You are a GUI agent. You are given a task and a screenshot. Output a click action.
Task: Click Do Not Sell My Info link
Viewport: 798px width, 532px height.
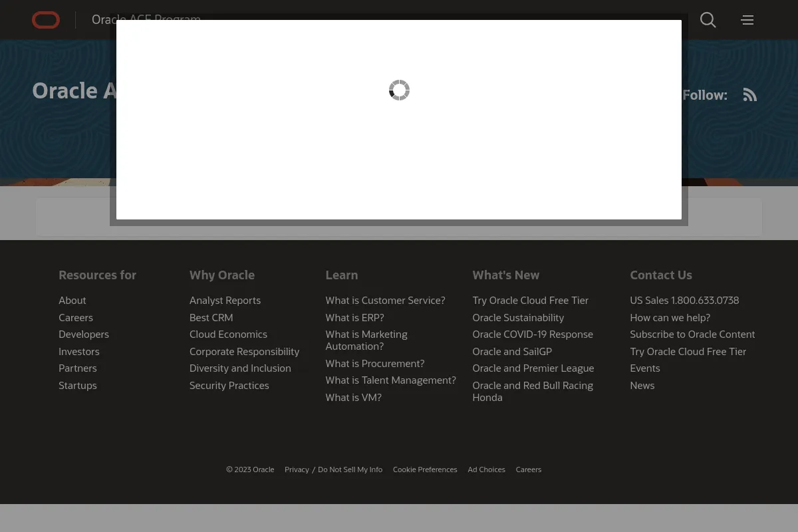point(350,469)
